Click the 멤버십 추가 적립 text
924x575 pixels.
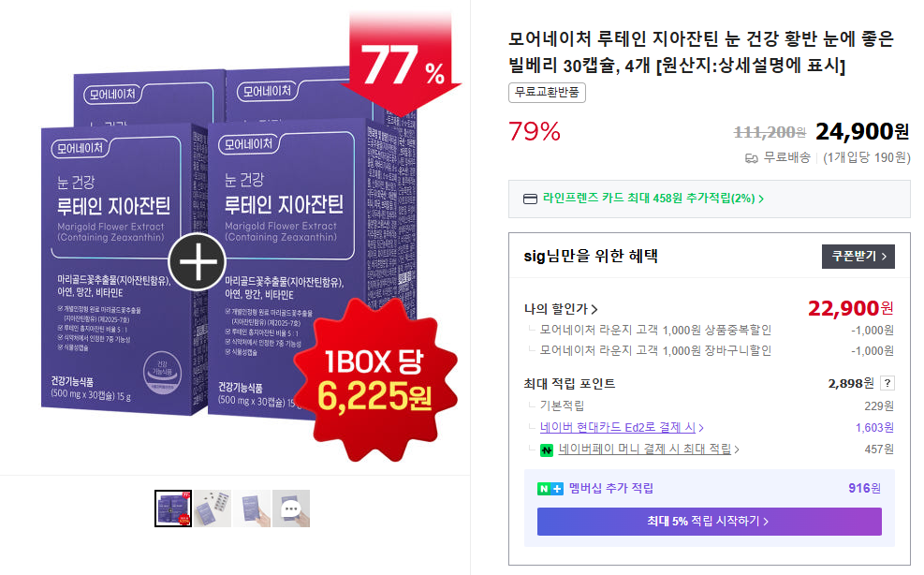point(611,488)
